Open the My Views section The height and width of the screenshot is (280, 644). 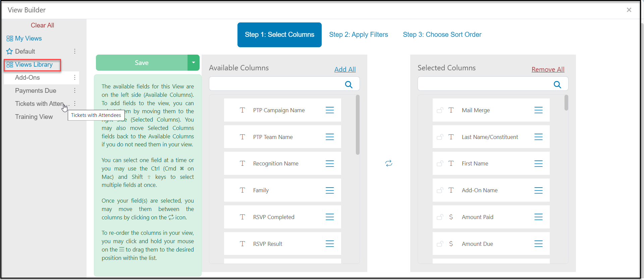[x=24, y=39]
